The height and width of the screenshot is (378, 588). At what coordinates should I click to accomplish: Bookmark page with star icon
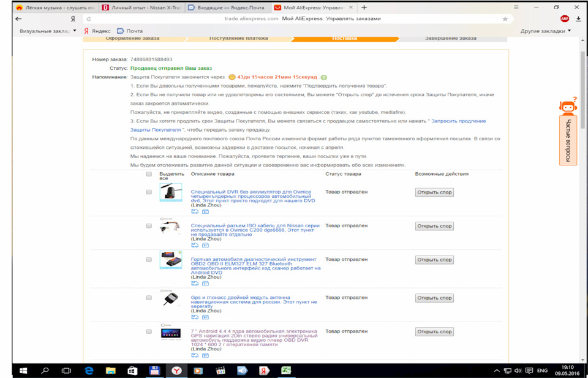(505, 19)
